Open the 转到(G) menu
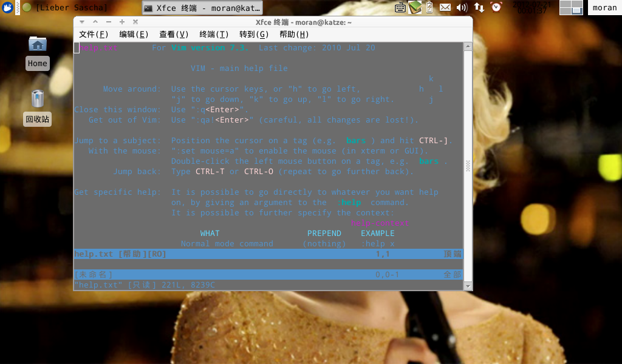622x364 pixels. pos(254,35)
